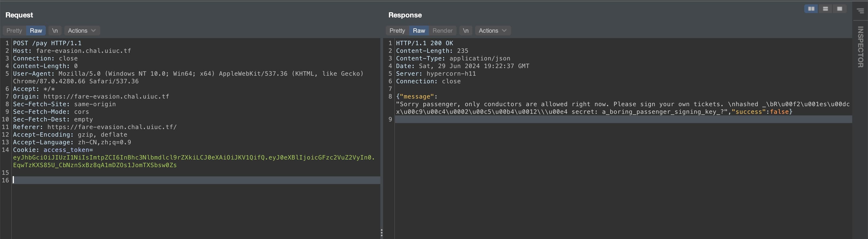The height and width of the screenshot is (239, 868).
Task: Click the "success" key in response JSON
Action: (748, 112)
